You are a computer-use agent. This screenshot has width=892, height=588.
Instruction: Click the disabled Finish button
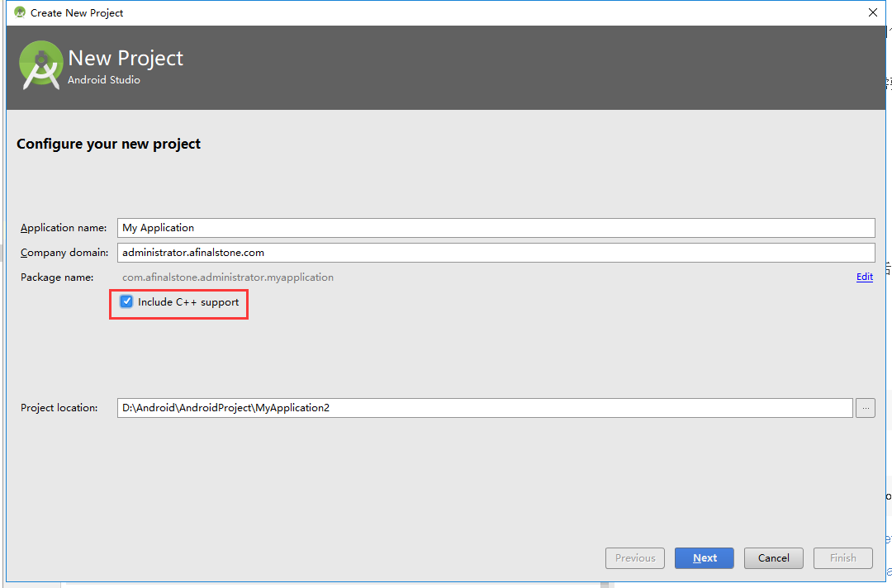pyautogui.click(x=843, y=558)
